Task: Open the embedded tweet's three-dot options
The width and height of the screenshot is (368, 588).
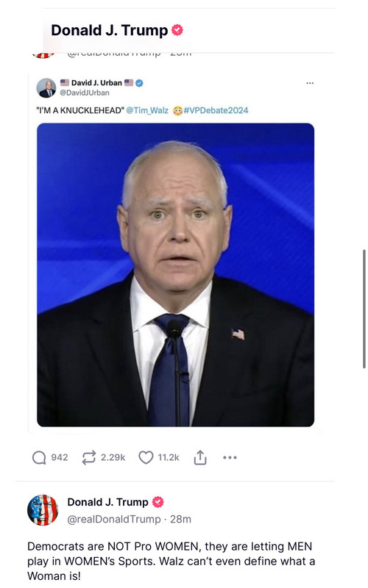Action: (x=310, y=83)
